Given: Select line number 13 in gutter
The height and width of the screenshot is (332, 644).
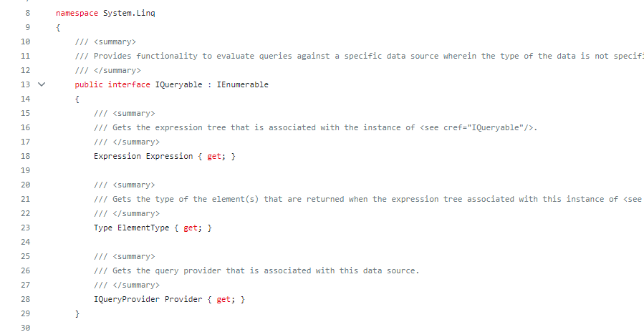Looking at the screenshot, I should coord(26,84).
